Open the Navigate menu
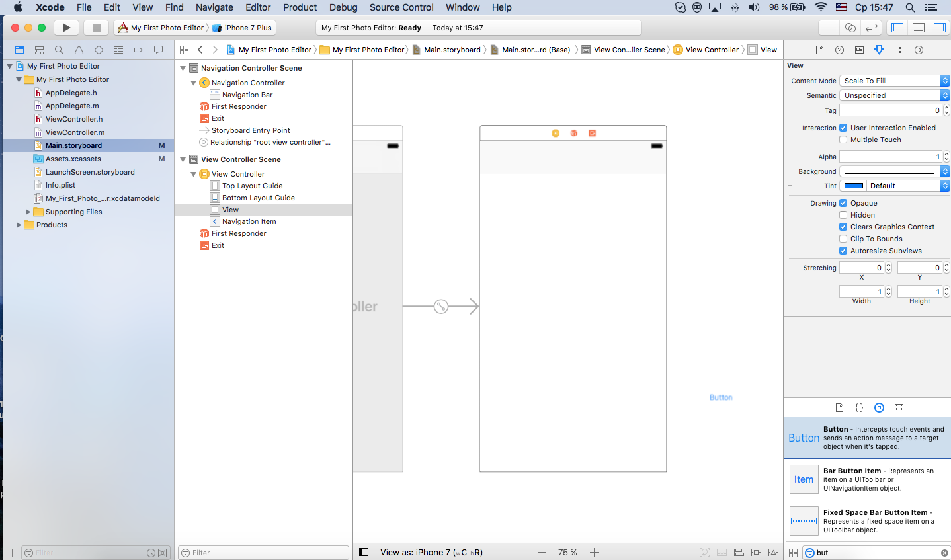This screenshot has height=560, width=951. point(214,7)
